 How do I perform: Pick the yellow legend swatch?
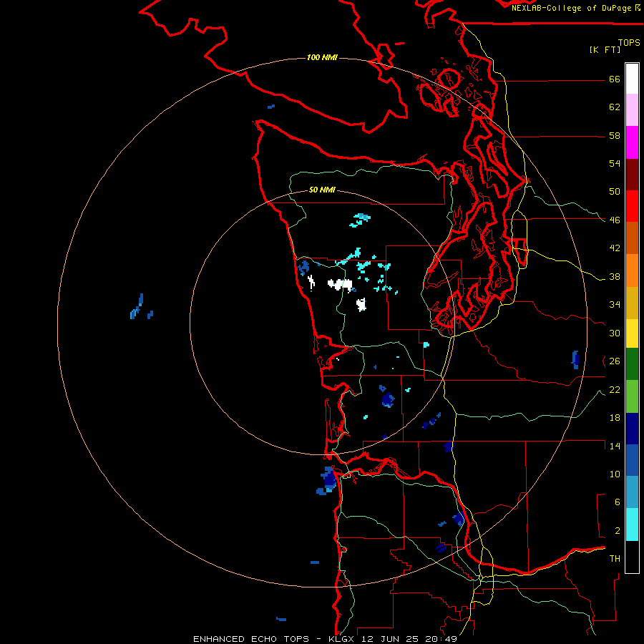click(632, 333)
